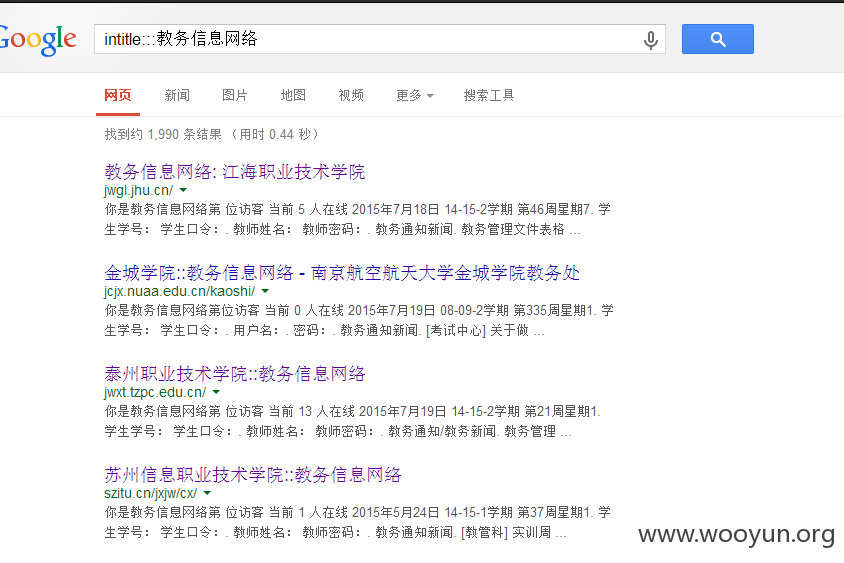Expand dropdown arrow next to jcjx.nuaa.edu.cn/kaoshi/
This screenshot has width=844, height=563.
coord(265,291)
